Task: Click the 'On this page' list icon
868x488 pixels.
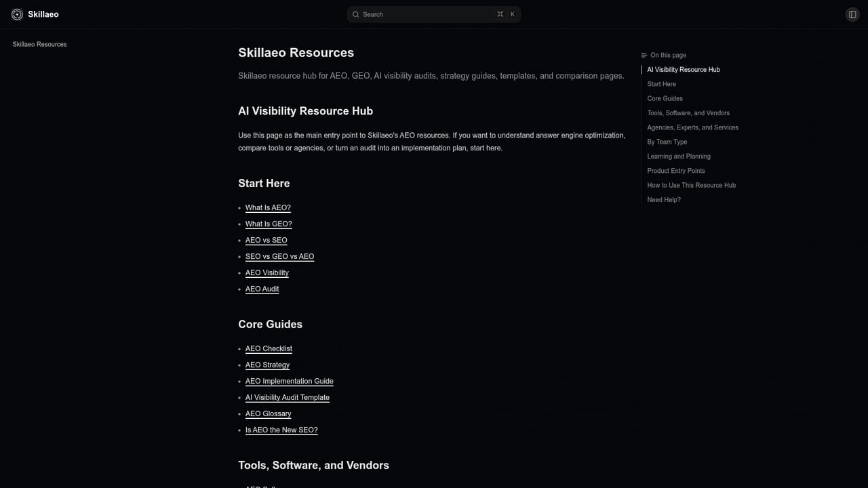Action: [x=644, y=55]
